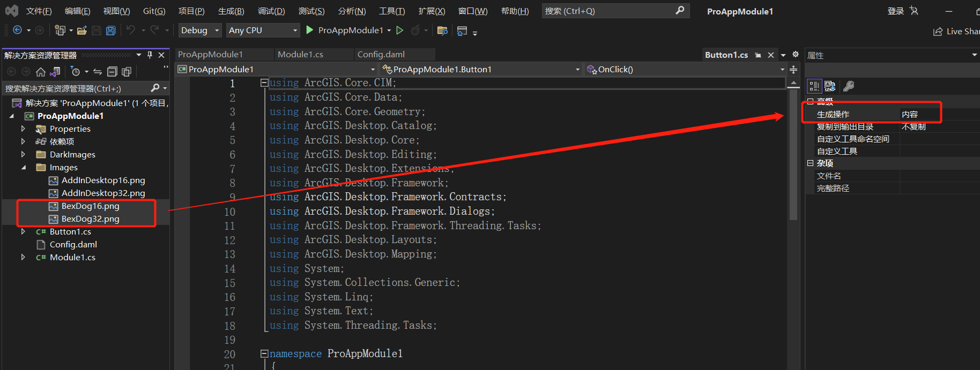
Task: Expand the DarkImages folder
Action: tap(23, 154)
